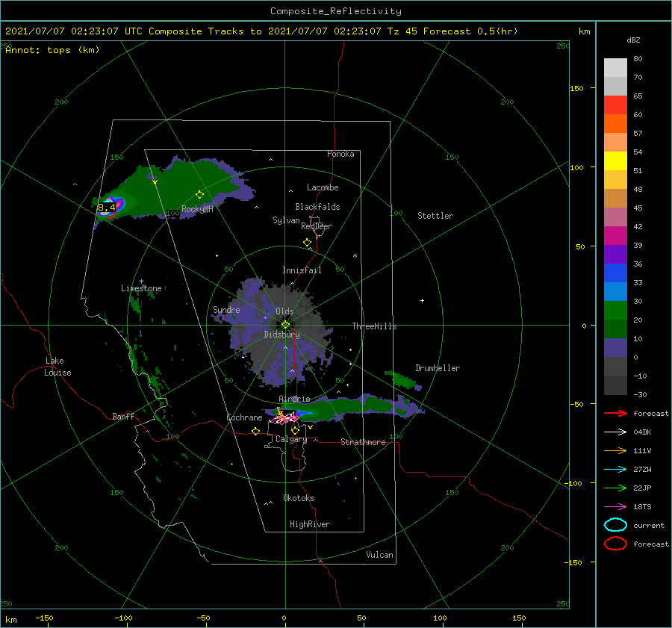The height and width of the screenshot is (628, 672).
Task: Click the yellow diamond marker near RockyMH
Action: [x=199, y=195]
